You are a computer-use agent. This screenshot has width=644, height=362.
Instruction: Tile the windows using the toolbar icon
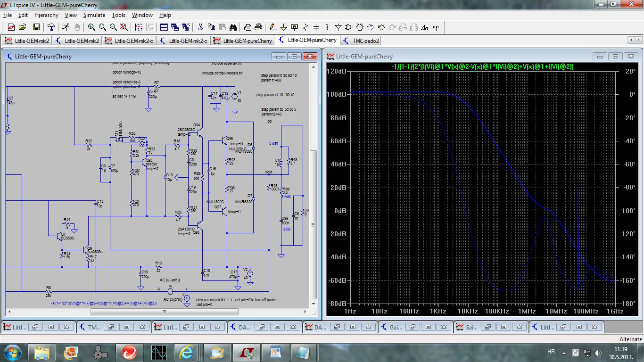coord(164,27)
